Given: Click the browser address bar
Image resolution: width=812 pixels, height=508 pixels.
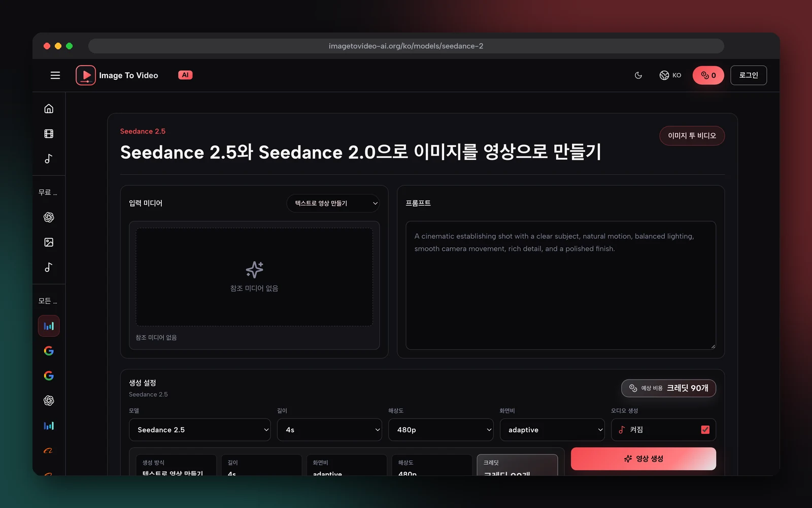Looking at the screenshot, I should click(x=406, y=46).
